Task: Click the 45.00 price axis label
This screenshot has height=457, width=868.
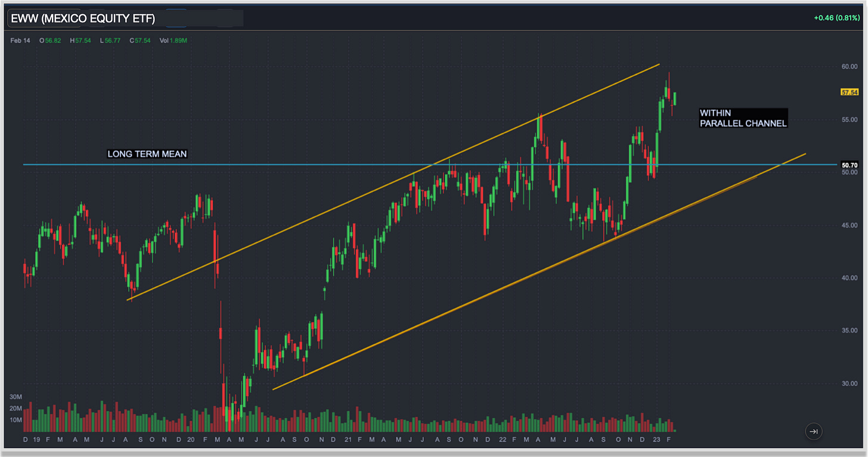Action: pyautogui.click(x=849, y=225)
